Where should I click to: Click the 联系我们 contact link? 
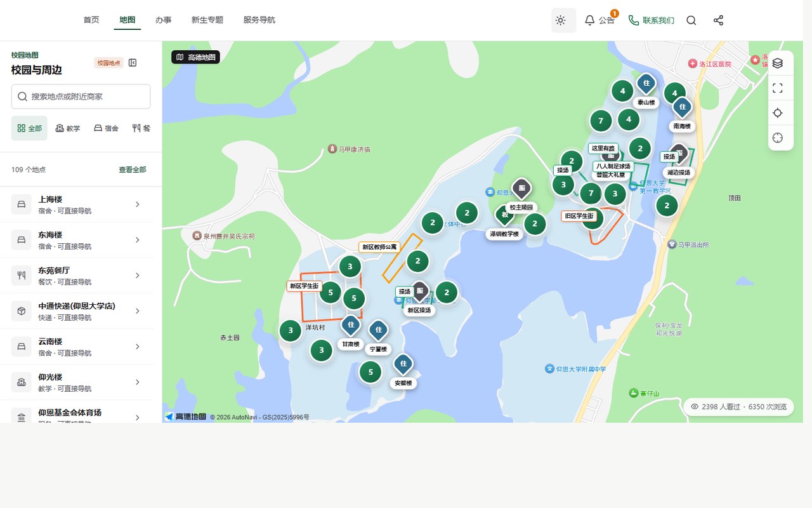point(651,20)
